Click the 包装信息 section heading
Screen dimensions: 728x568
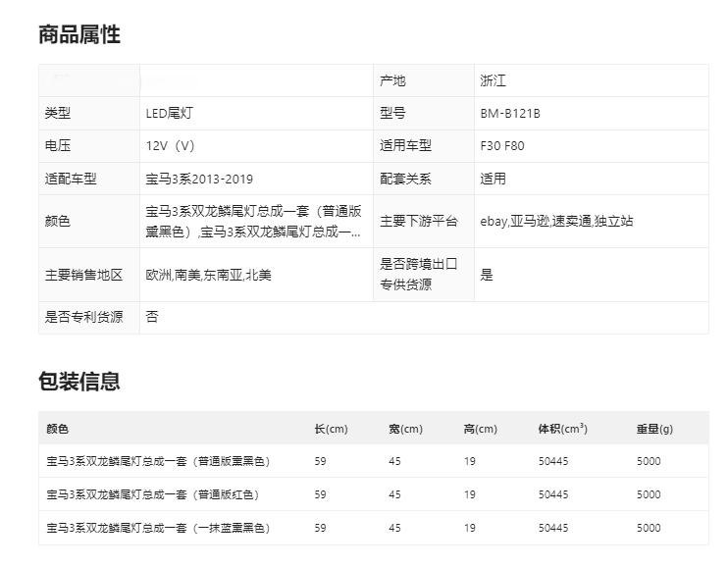pos(79,382)
